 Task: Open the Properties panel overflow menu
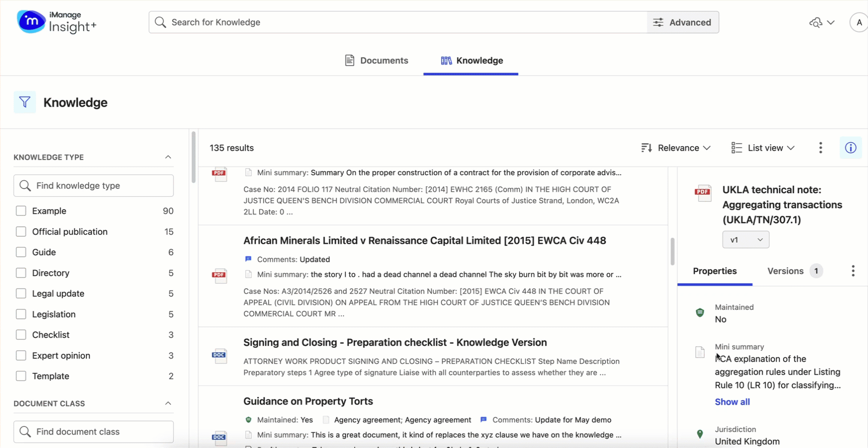853,270
